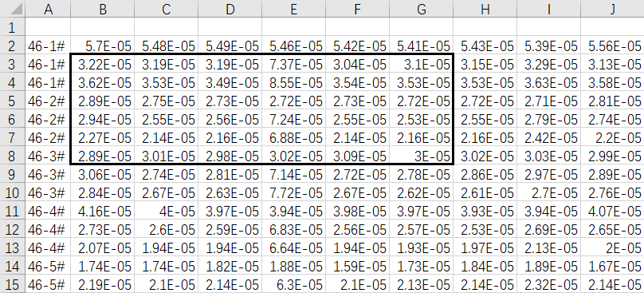Select cell E10 with 7.72E-05

tap(293, 192)
